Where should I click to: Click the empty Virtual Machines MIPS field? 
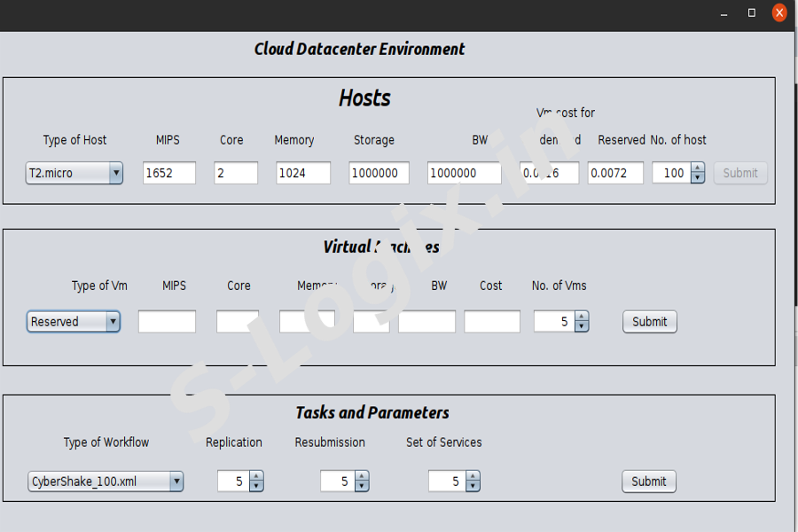point(167,322)
